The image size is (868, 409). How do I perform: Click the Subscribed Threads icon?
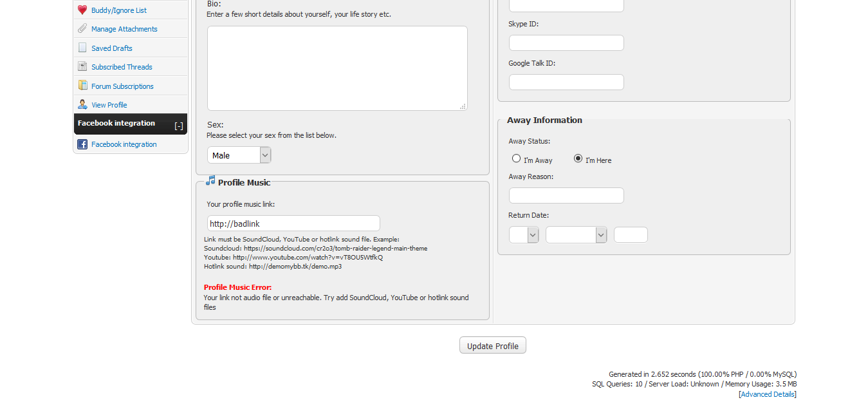(82, 66)
